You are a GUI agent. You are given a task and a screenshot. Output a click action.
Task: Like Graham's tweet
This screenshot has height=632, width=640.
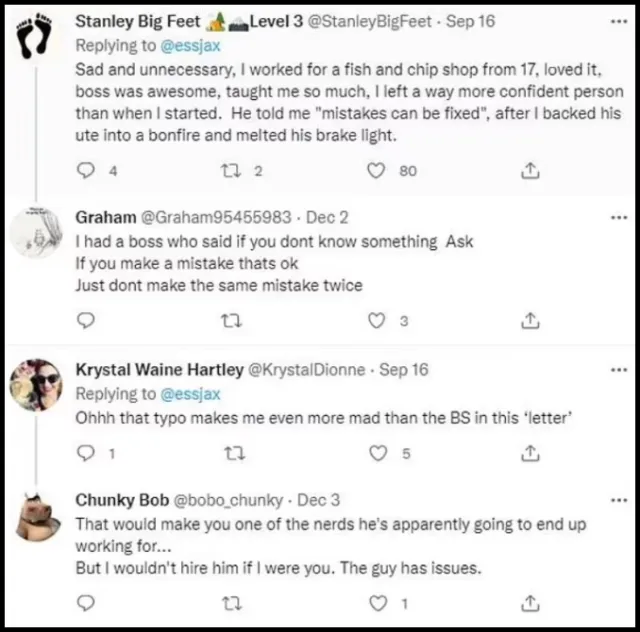pyautogui.click(x=376, y=321)
